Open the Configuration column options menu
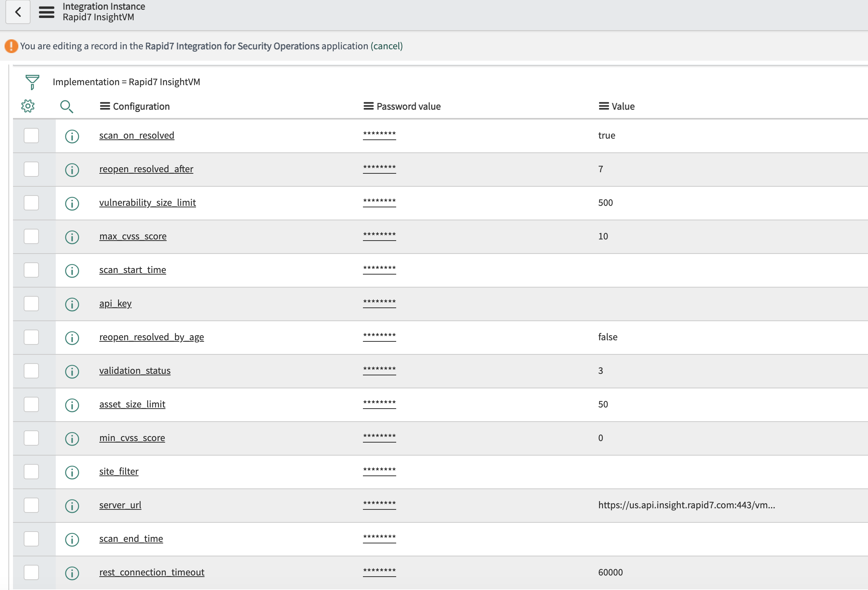The height and width of the screenshot is (590, 868). coord(105,106)
